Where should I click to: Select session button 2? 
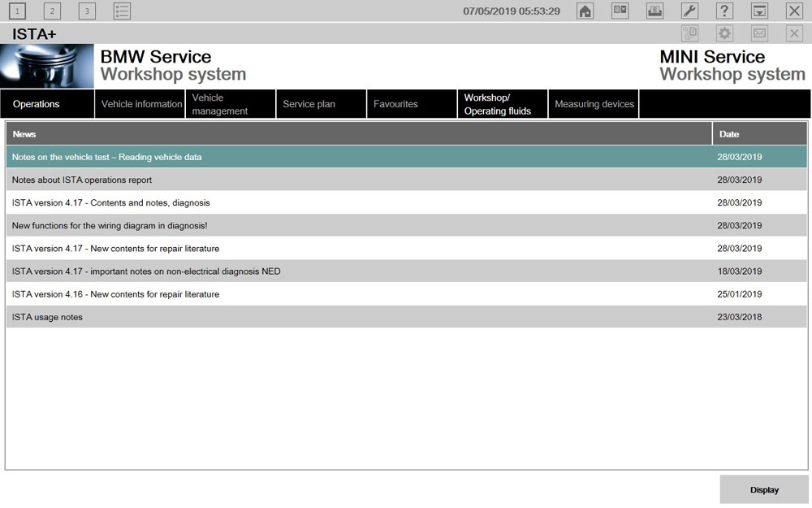click(x=52, y=11)
